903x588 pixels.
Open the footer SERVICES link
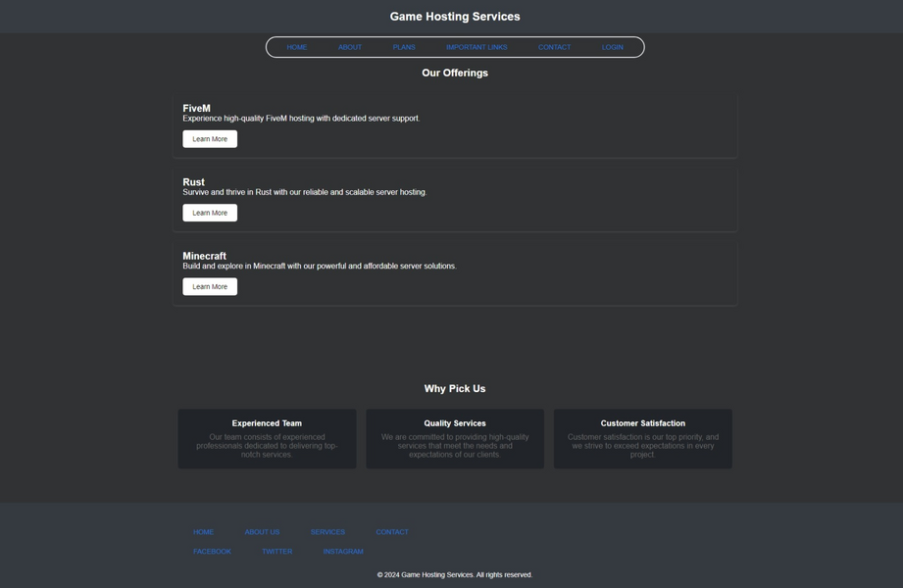click(x=327, y=532)
